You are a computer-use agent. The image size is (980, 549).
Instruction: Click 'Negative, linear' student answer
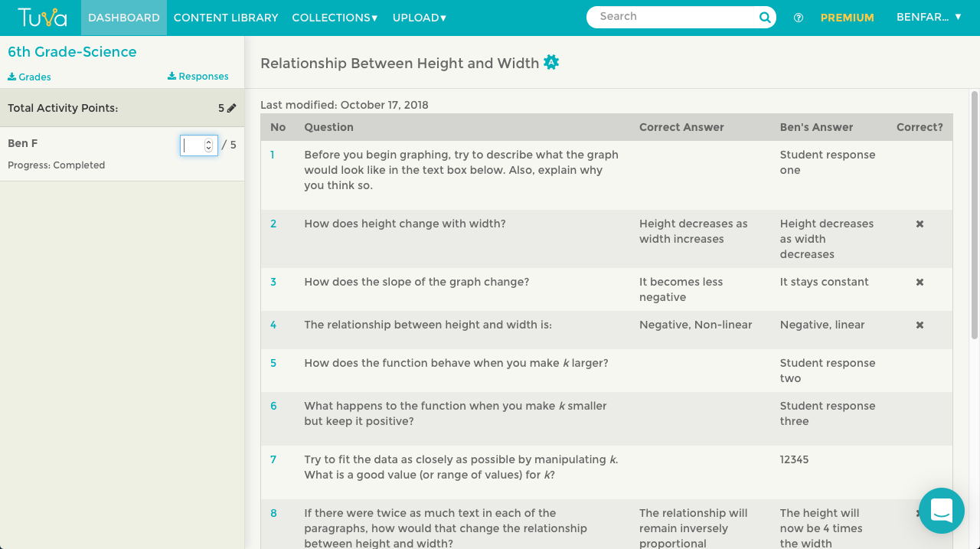click(x=822, y=325)
